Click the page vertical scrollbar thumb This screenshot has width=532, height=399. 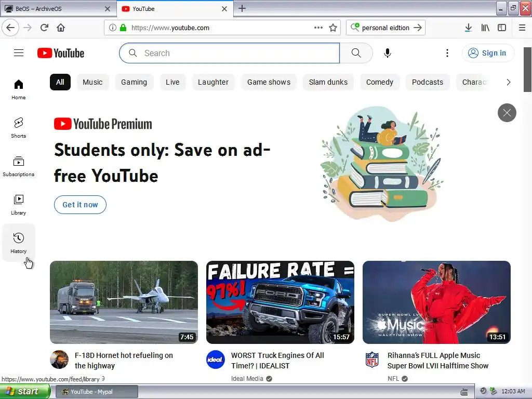(527, 70)
